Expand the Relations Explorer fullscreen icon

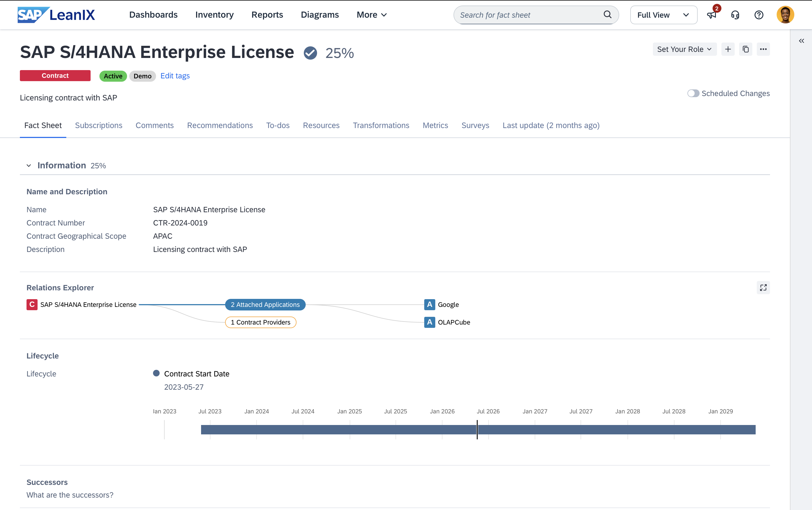[x=763, y=288]
